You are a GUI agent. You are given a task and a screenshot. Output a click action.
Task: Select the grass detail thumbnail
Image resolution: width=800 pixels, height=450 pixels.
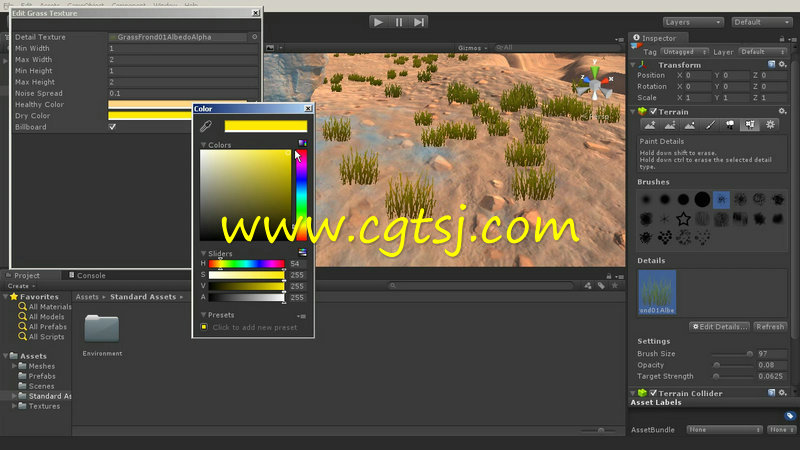click(657, 292)
